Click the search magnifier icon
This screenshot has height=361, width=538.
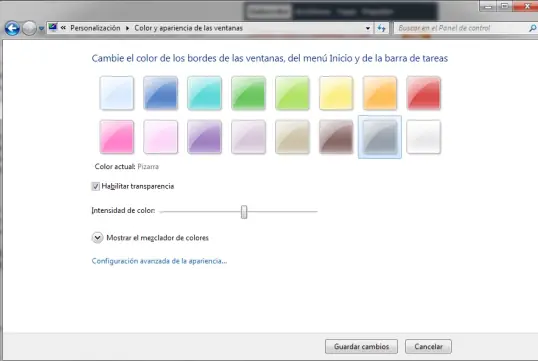[533, 28]
